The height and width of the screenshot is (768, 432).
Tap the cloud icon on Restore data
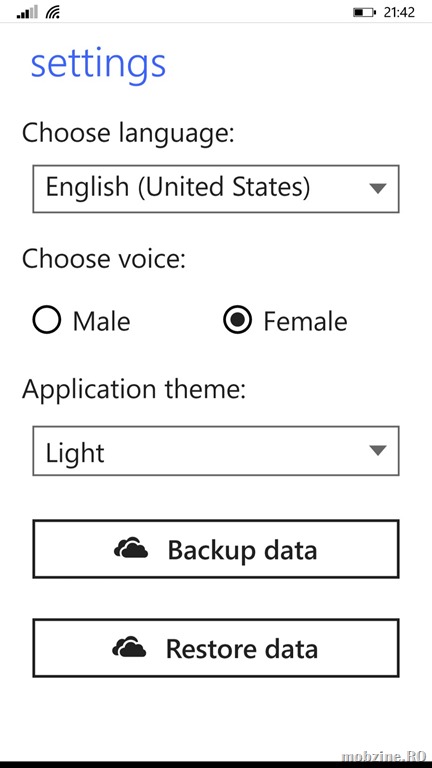[129, 647]
